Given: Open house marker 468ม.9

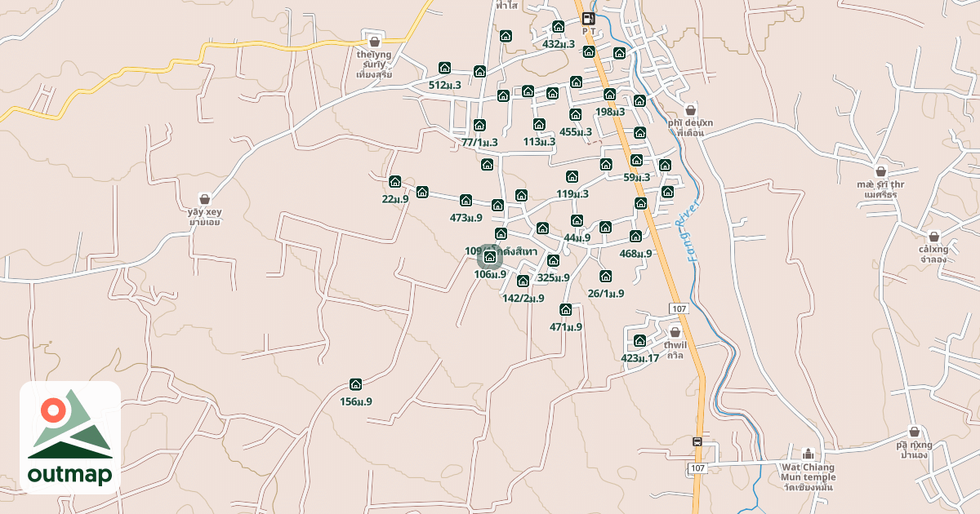Looking at the screenshot, I should coord(636,237).
